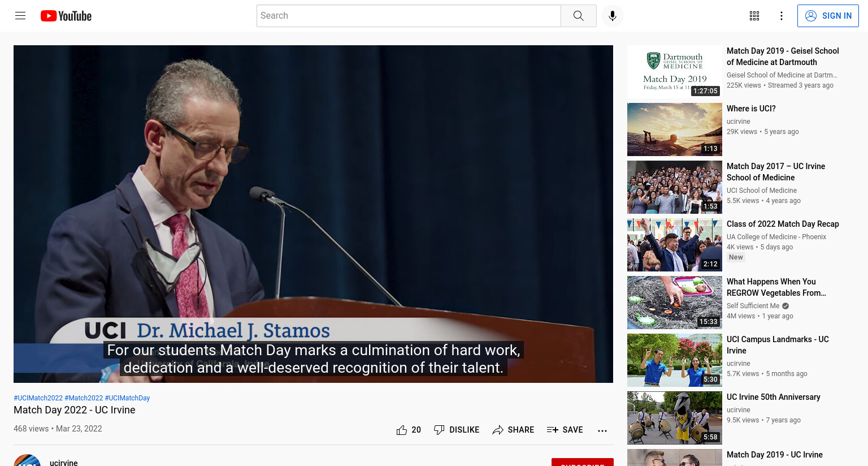The image size is (868, 466).
Task: Click the search magnifier button
Action: click(x=578, y=16)
